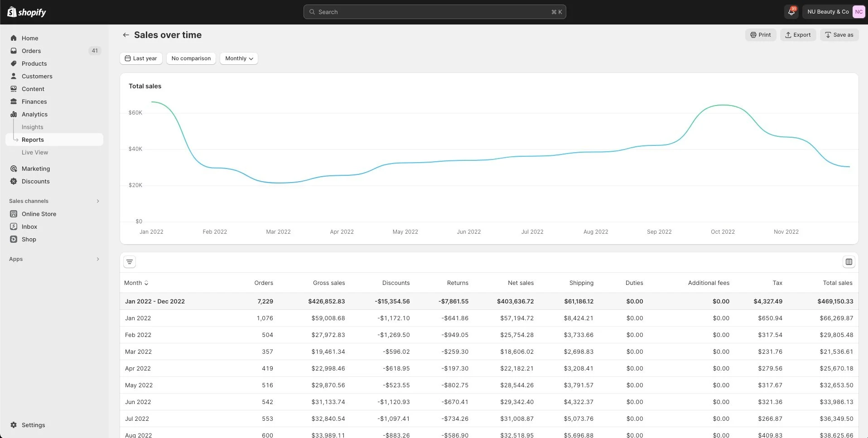The image size is (868, 438).
Task: Click the Save as button
Action: point(839,35)
